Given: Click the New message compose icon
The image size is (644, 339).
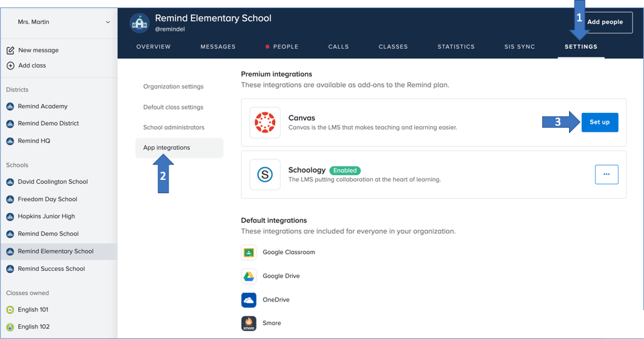Looking at the screenshot, I should coord(10,50).
